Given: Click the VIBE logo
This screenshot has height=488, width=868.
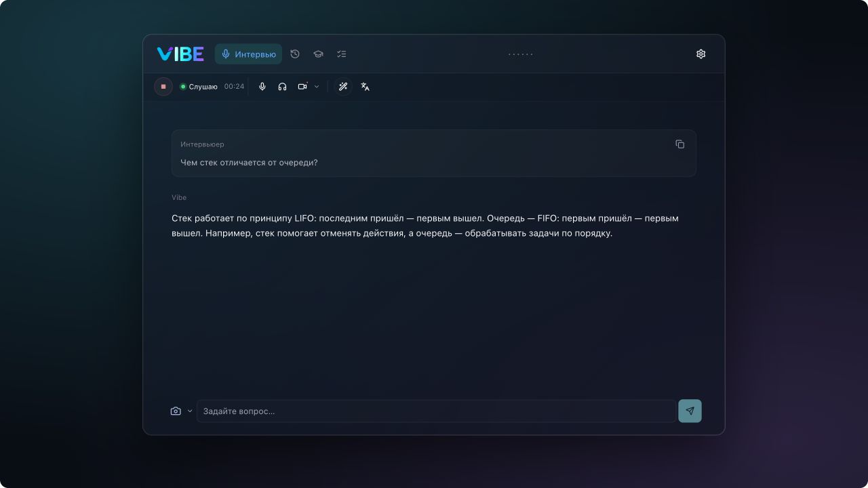Looking at the screenshot, I should pos(180,54).
